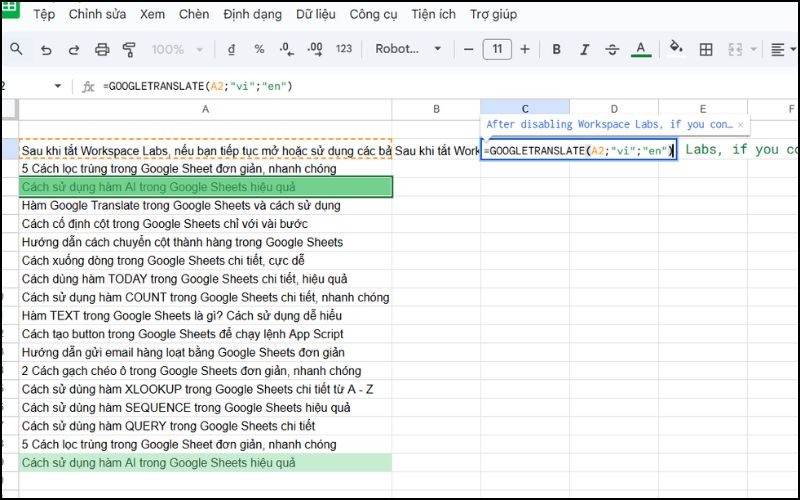Expand the merge cells dropdown arrow
This screenshot has width=800, height=500.
pyautogui.click(x=753, y=49)
